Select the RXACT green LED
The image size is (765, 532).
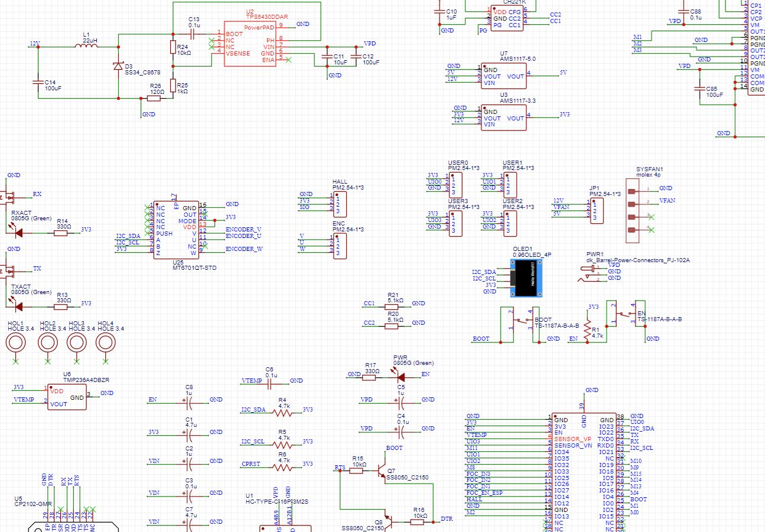(17, 233)
